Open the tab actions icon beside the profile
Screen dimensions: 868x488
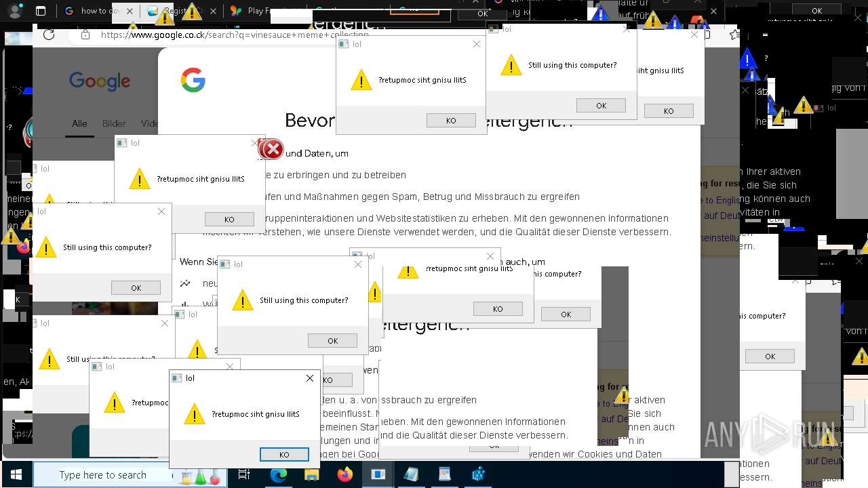click(x=41, y=11)
